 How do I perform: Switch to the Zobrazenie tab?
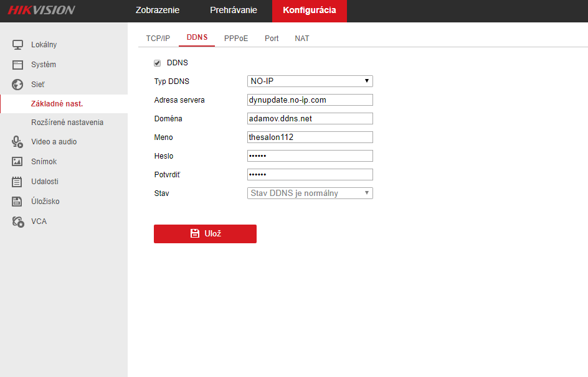tap(158, 10)
